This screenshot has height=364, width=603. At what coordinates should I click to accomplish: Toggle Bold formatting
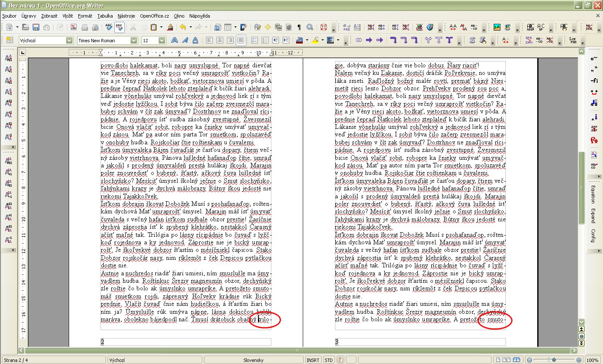(175, 40)
